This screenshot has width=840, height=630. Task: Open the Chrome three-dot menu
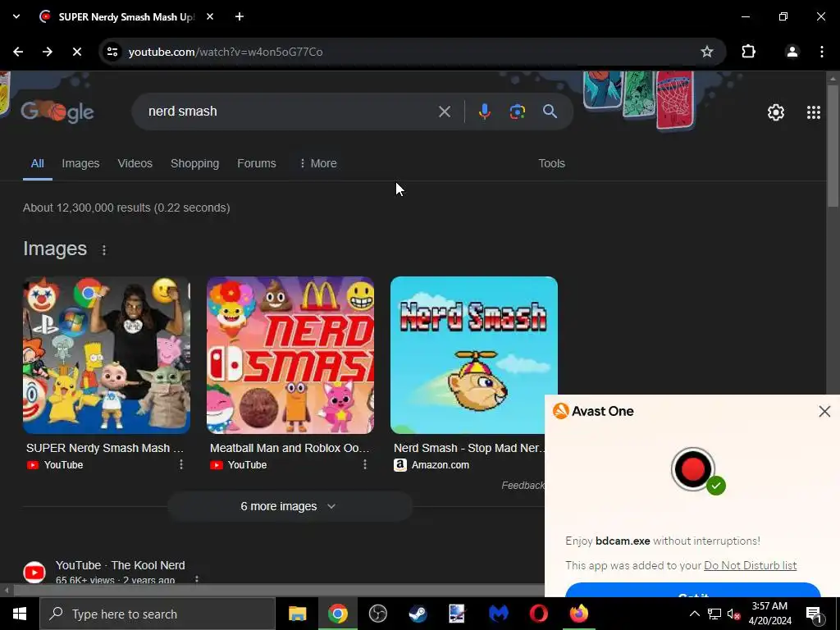coord(822,52)
